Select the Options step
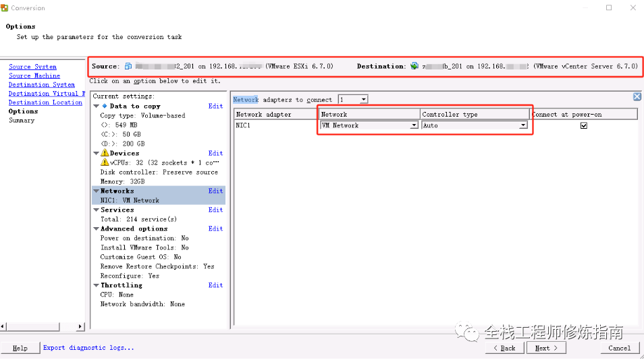The height and width of the screenshot is (360, 644). 23,111
